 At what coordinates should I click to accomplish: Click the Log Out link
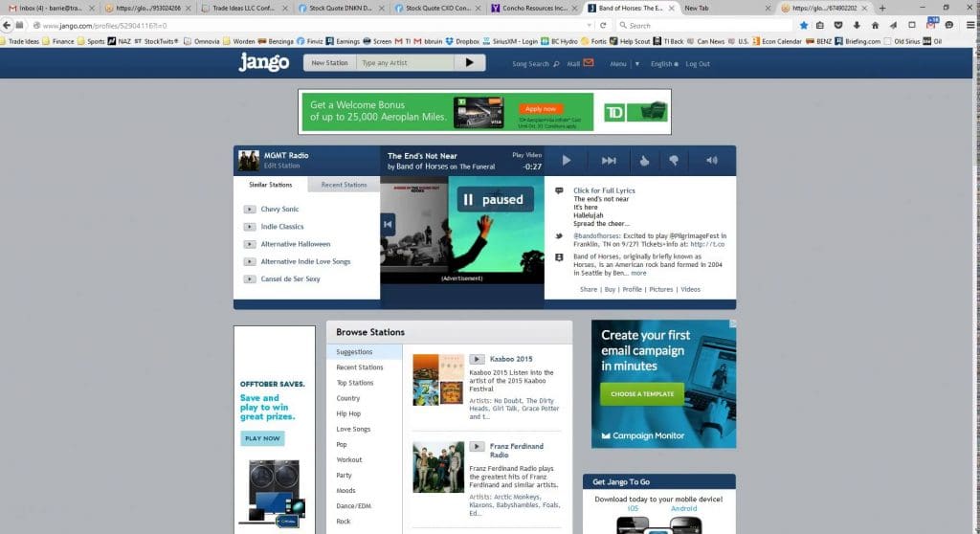(x=698, y=64)
